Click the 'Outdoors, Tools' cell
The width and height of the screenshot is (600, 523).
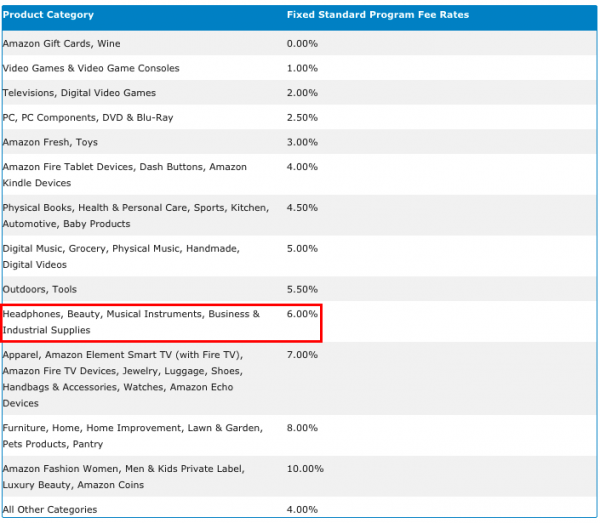[x=40, y=289]
